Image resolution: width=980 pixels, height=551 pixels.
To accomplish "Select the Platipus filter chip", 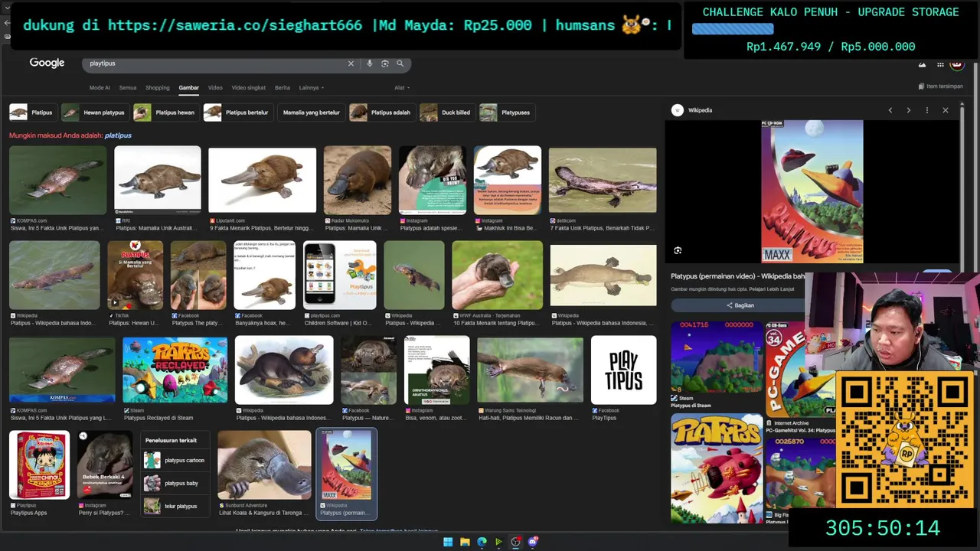I will point(32,112).
